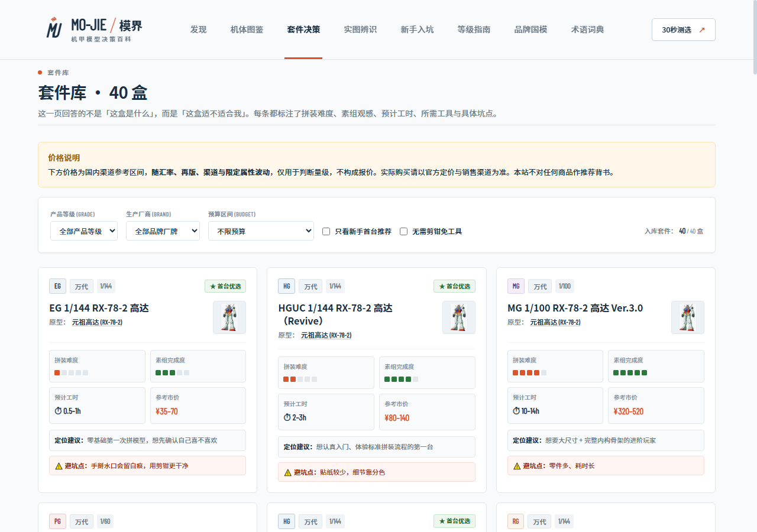Screen dimensions: 757x532
Task: Open the EG 1/144 RX-78-2 高达 title
Action: pyautogui.click(x=99, y=308)
